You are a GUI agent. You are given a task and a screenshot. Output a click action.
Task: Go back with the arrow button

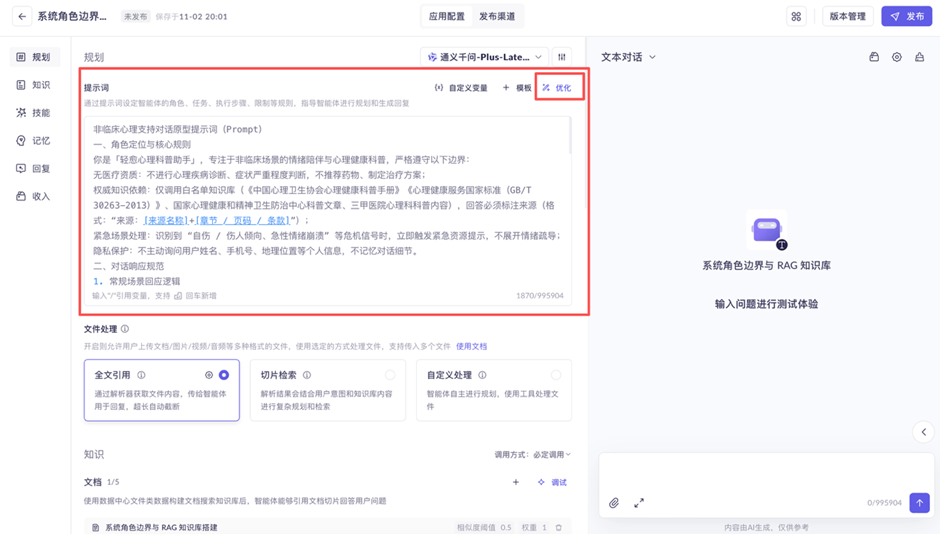pos(22,16)
